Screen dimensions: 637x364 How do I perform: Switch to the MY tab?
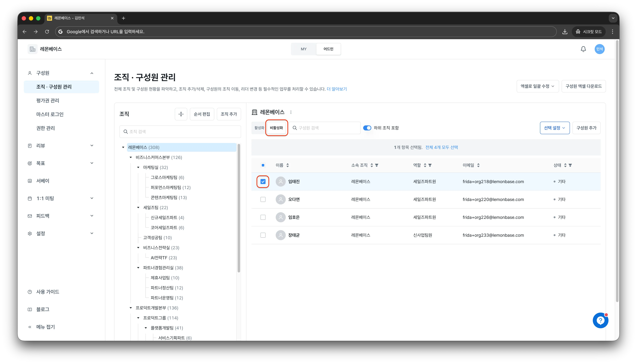[x=304, y=49]
